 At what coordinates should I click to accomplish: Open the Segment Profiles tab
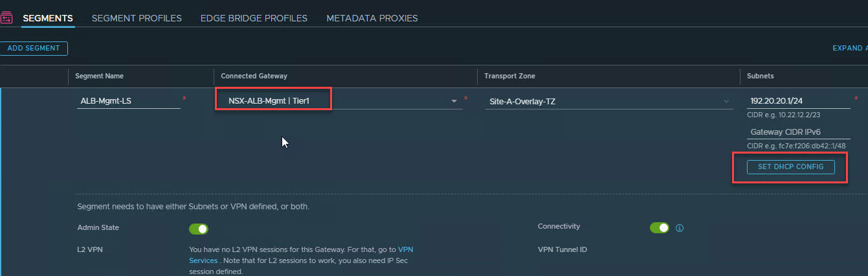[x=137, y=18]
